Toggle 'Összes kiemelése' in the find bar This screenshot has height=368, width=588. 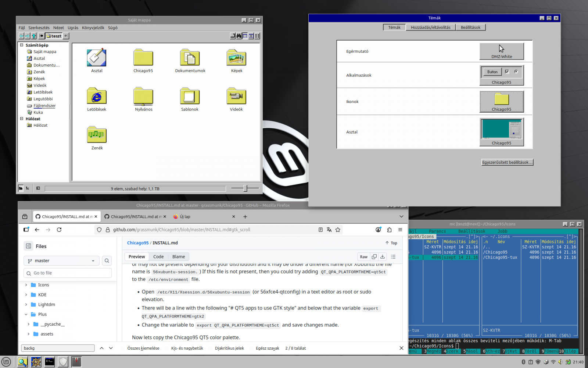click(143, 348)
